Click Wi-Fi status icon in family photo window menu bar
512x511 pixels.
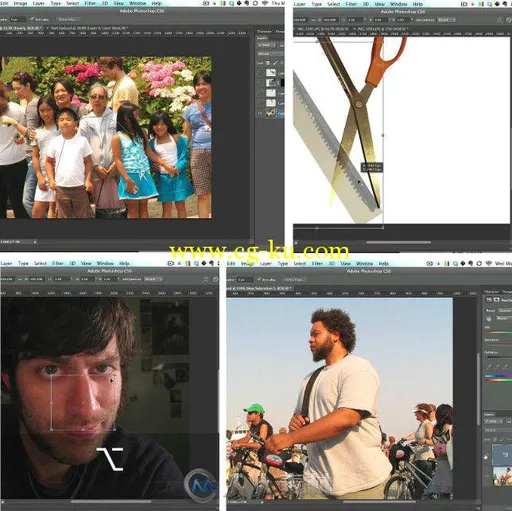coord(265,3)
